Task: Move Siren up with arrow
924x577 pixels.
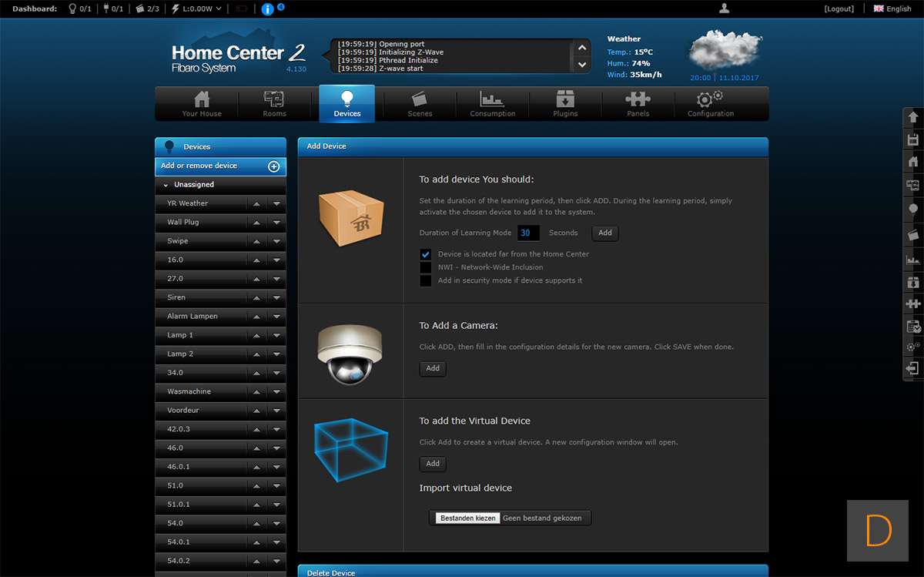Action: (x=256, y=297)
